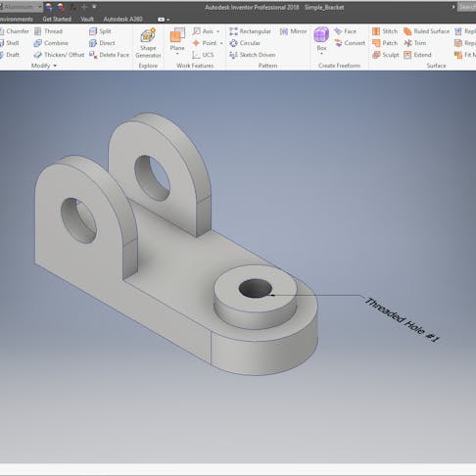
Task: Select the Point work feature
Action: tap(205, 43)
